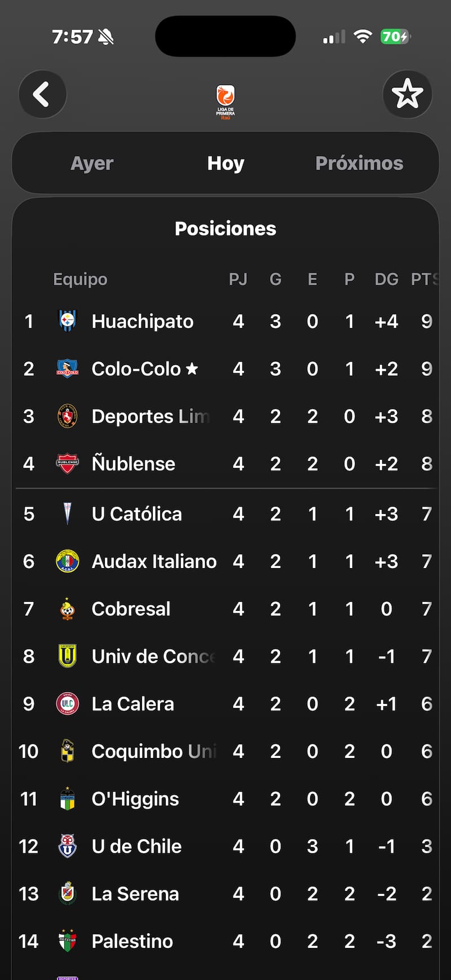Switch to the Ayer tab
451x980 pixels.
coord(92,163)
